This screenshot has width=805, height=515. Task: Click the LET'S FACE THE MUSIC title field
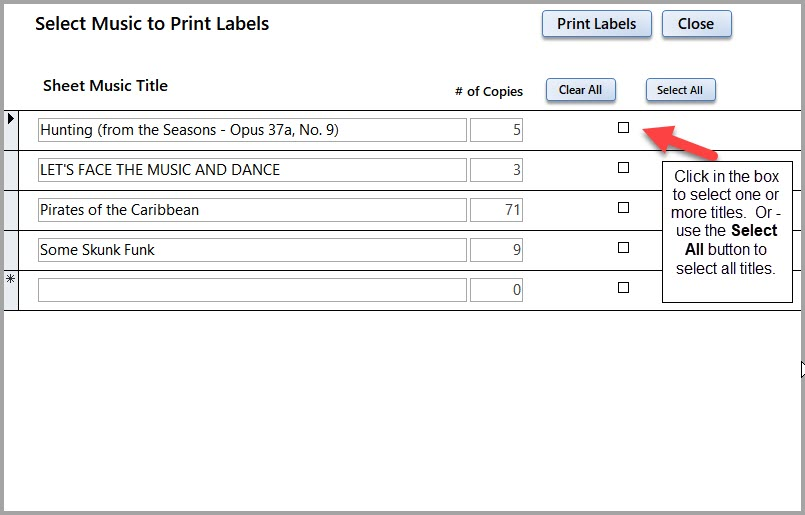pyautogui.click(x=252, y=170)
